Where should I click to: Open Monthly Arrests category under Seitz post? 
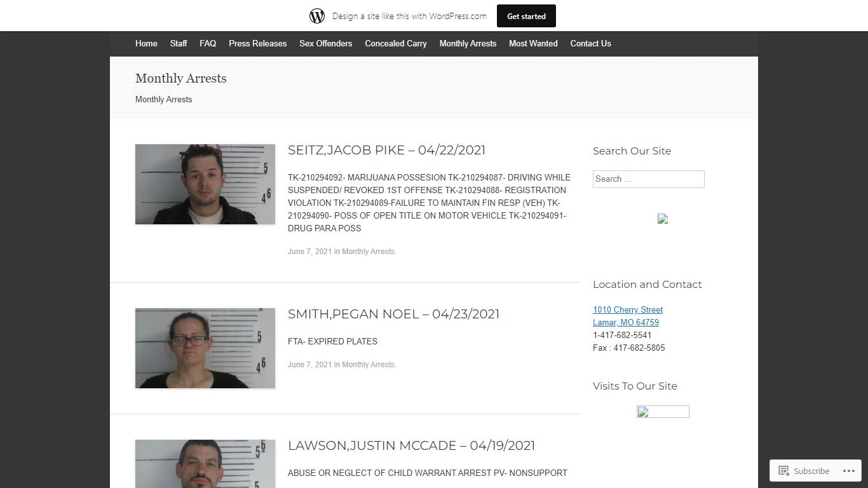(x=369, y=252)
